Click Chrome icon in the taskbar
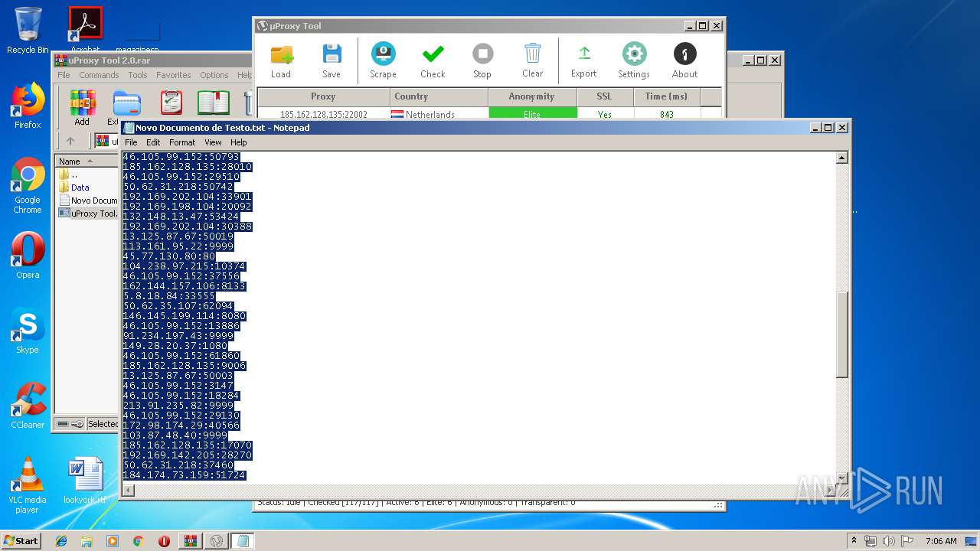This screenshot has width=980, height=551. (139, 541)
